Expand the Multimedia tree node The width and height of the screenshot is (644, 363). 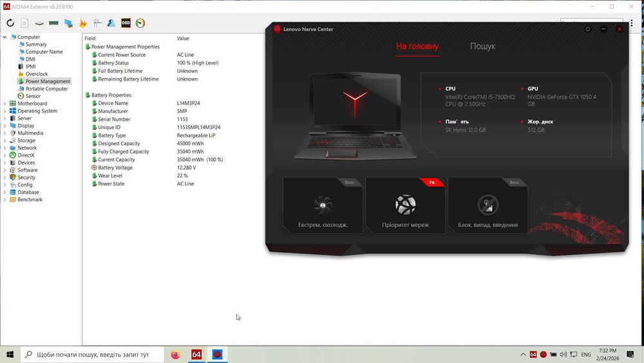tap(5, 133)
